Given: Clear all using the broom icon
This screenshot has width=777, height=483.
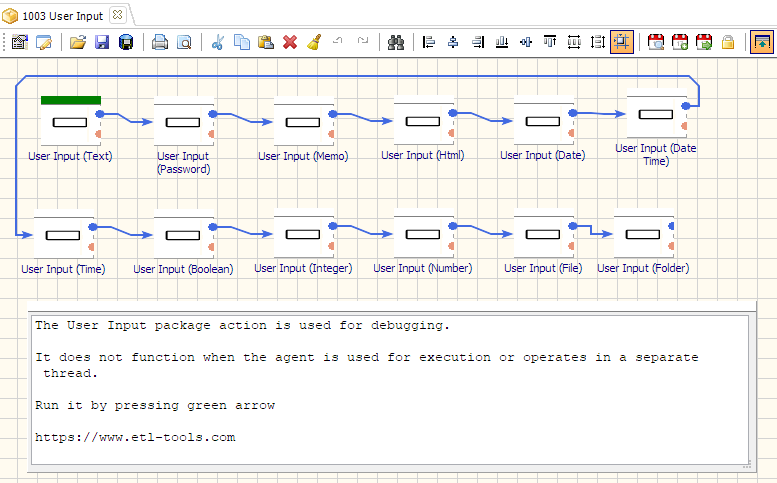Looking at the screenshot, I should click(314, 42).
